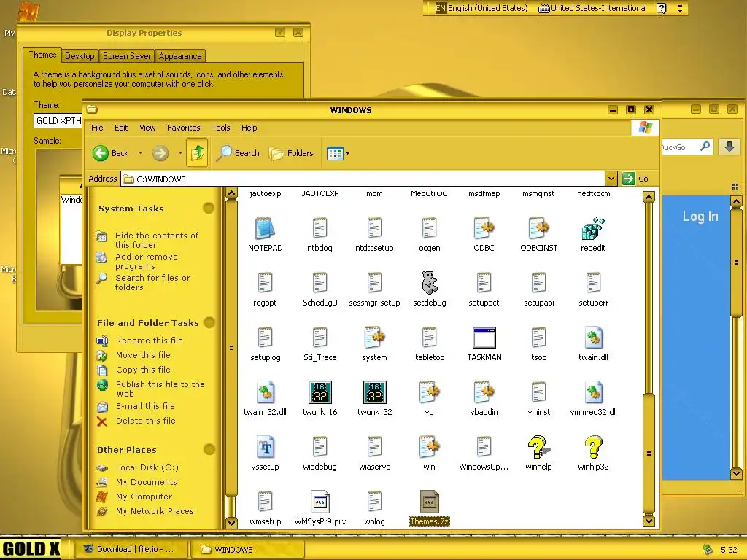Toggle the Folders pane button
The width and height of the screenshot is (747, 560).
click(291, 153)
